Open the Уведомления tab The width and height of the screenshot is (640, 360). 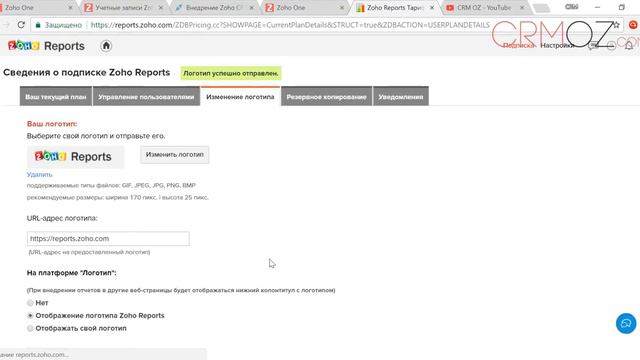401,97
